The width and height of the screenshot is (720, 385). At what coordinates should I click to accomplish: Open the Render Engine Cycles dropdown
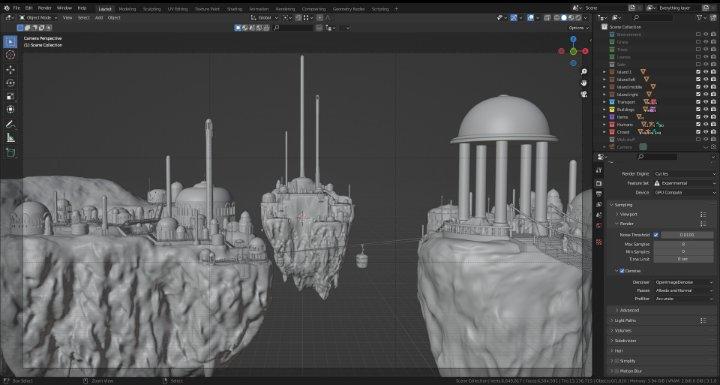pos(685,174)
